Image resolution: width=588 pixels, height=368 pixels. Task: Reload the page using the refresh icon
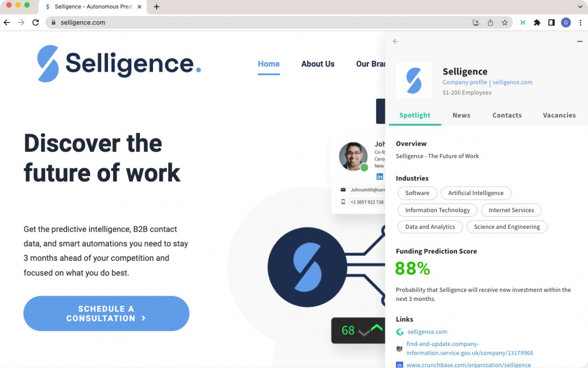tap(35, 22)
